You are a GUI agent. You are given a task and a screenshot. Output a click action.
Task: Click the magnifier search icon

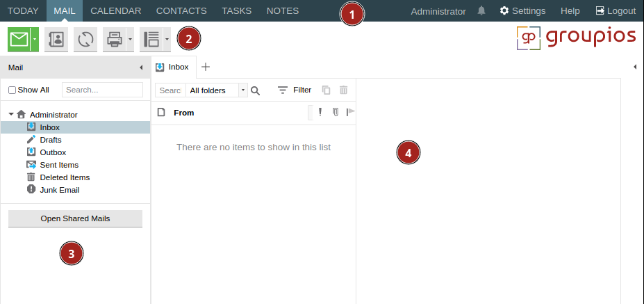coord(256,90)
